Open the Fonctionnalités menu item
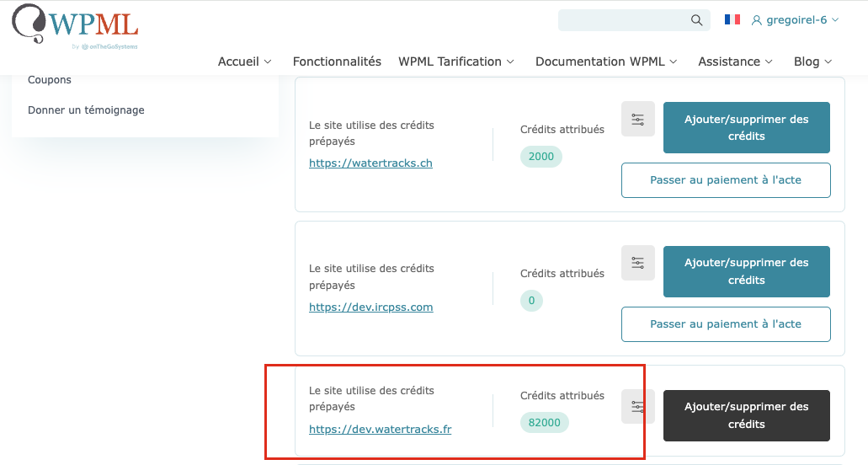868x465 pixels. (x=337, y=61)
